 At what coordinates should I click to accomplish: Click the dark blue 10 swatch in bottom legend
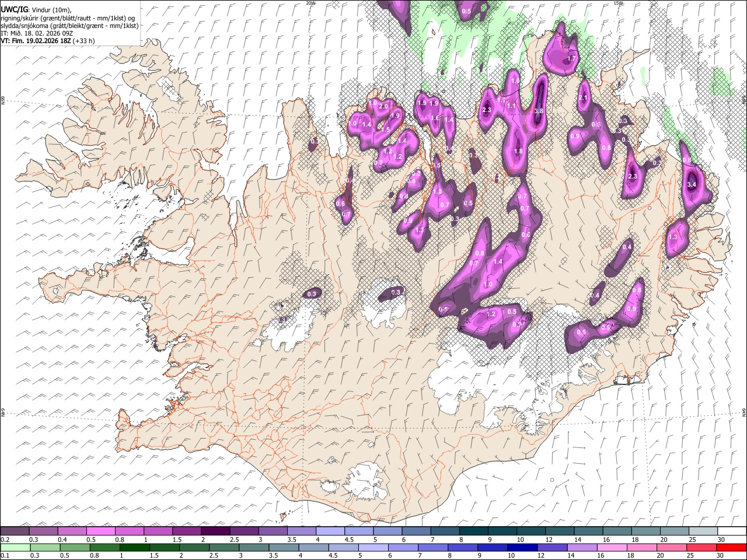click(x=522, y=547)
